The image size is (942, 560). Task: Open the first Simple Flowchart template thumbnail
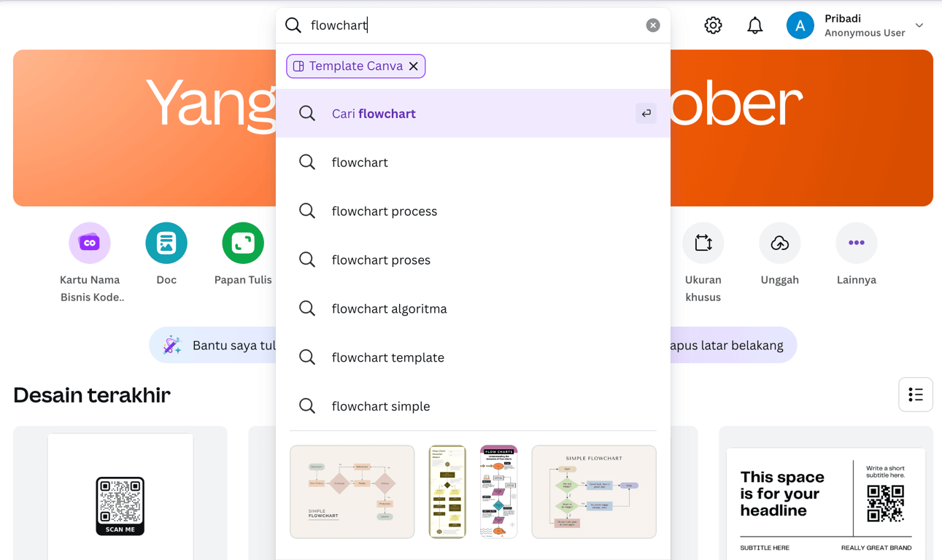point(352,492)
